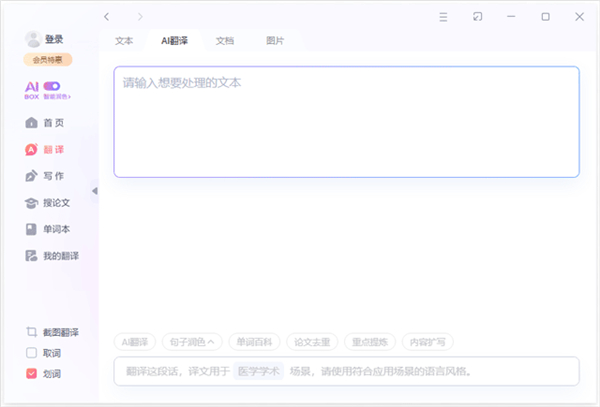
Task: Toggle the AI BOX smart polish switch
Action: (52, 86)
